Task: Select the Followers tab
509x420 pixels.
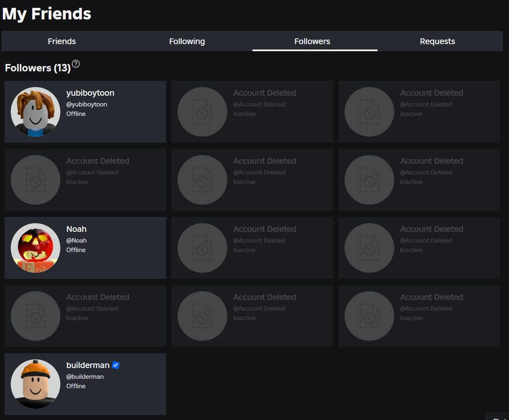Action: click(x=312, y=41)
